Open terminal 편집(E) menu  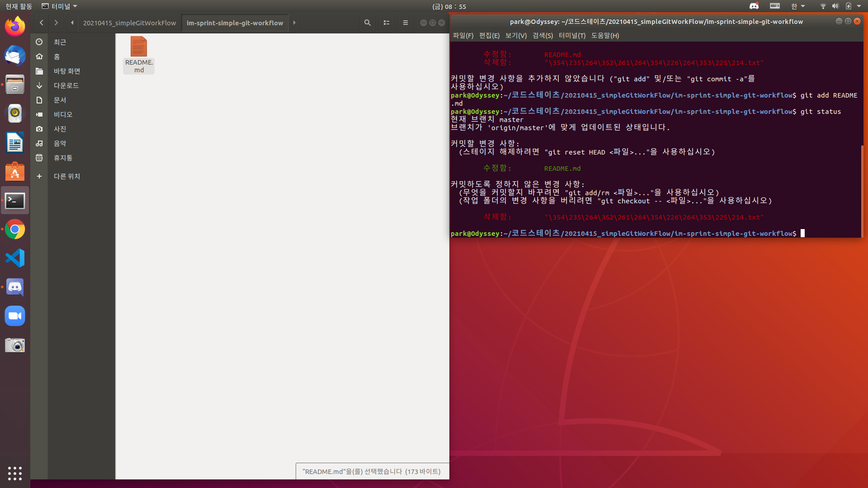coord(489,35)
